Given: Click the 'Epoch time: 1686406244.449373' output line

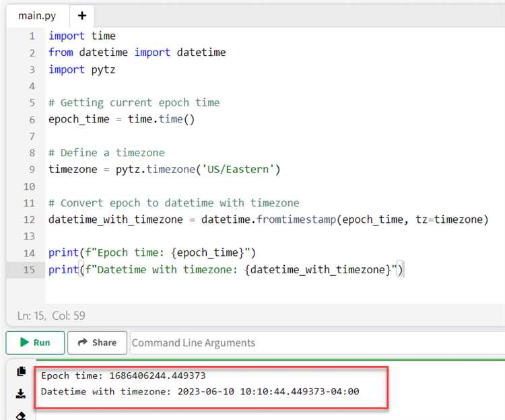Looking at the screenshot, I should coord(123,376).
